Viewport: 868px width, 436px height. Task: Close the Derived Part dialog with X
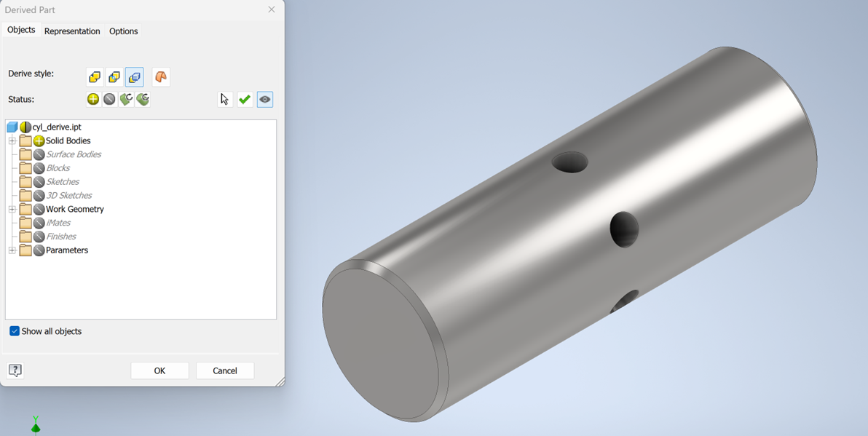(271, 9)
